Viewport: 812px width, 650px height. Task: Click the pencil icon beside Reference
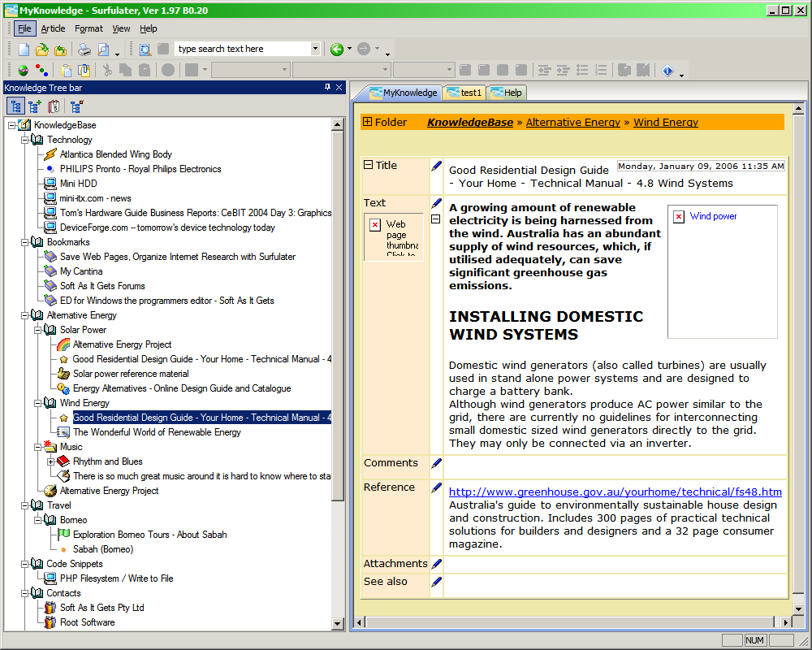pyautogui.click(x=437, y=487)
